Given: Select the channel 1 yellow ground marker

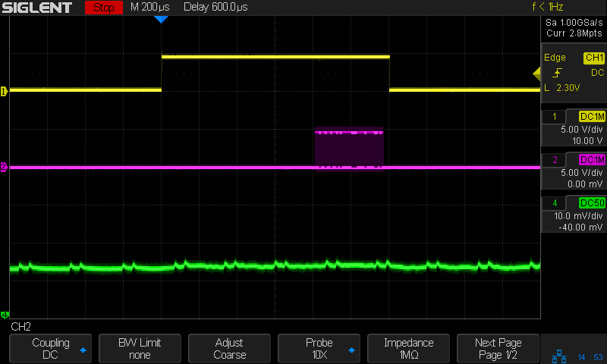Looking at the screenshot, I should click(4, 91).
